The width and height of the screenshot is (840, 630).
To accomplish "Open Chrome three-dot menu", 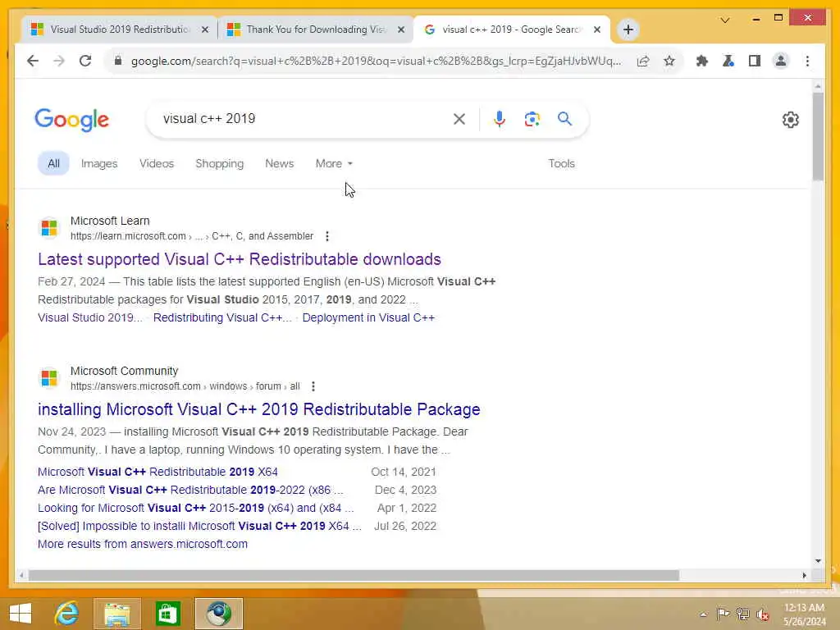I will [807, 61].
